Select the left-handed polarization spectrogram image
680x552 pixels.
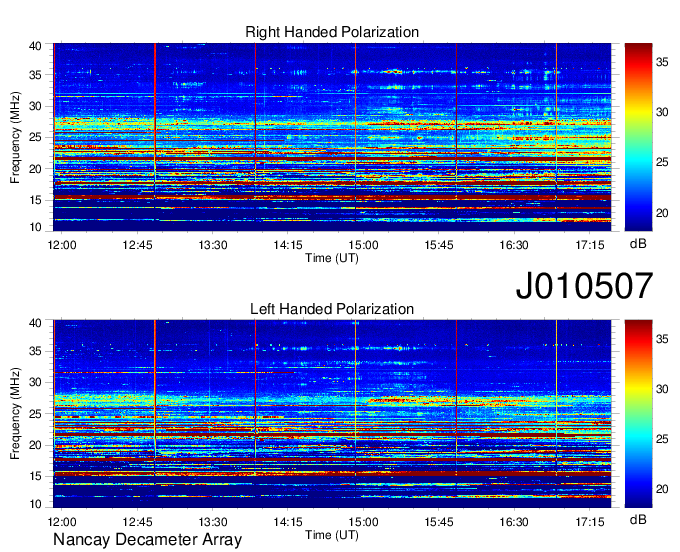click(x=332, y=414)
